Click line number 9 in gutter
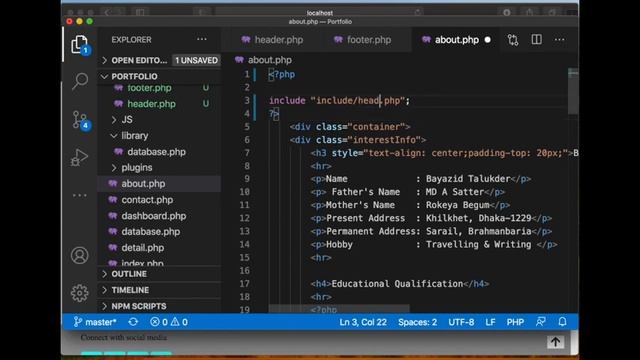The image size is (640, 360). point(247,179)
